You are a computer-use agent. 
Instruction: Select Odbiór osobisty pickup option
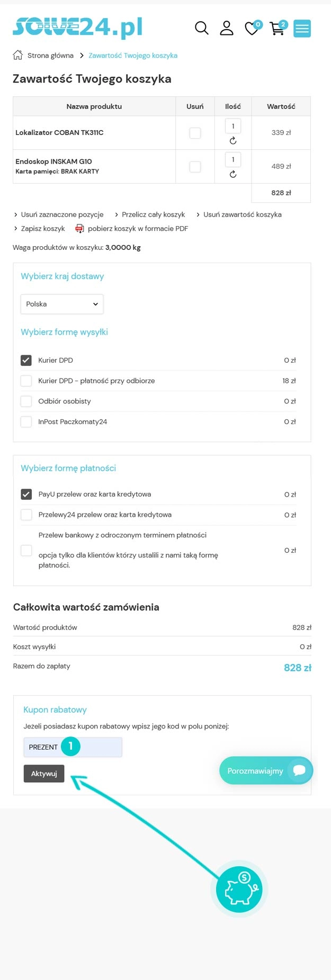26,401
